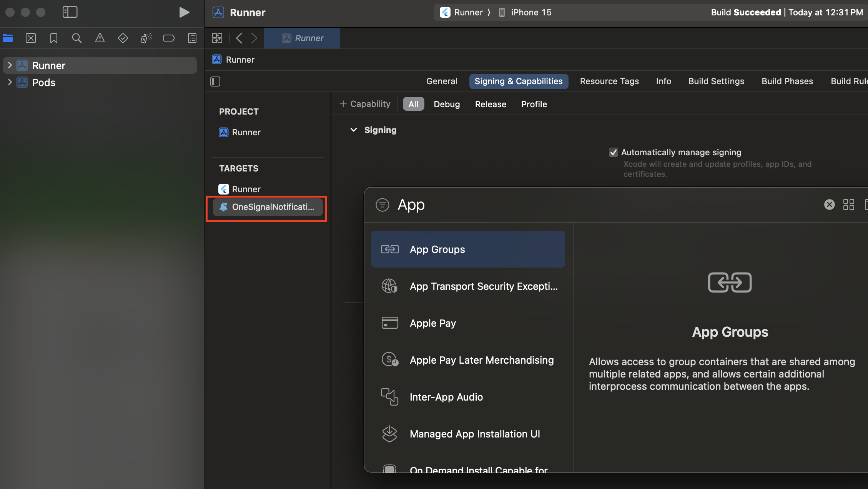Click the App Groups link icon
Screen dimensions: 868x489
[390, 249]
